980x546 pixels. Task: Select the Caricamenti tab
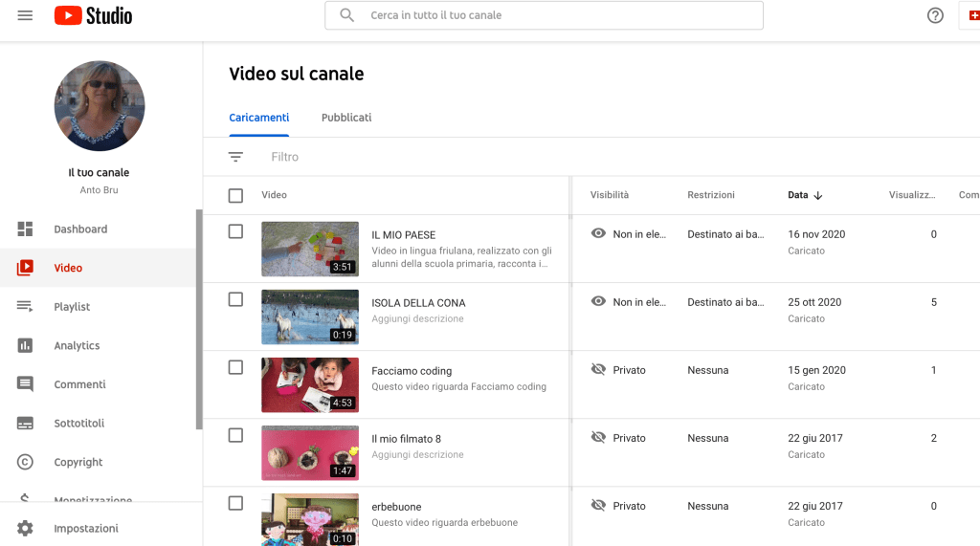coord(258,118)
